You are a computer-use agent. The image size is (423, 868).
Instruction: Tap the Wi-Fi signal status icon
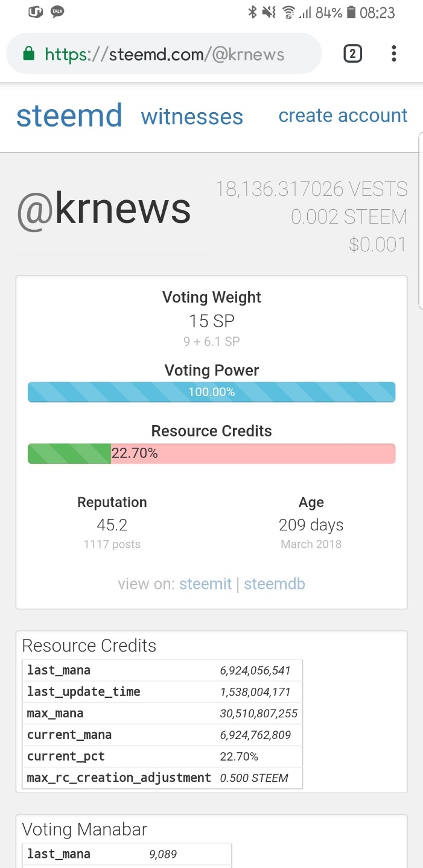(x=288, y=12)
